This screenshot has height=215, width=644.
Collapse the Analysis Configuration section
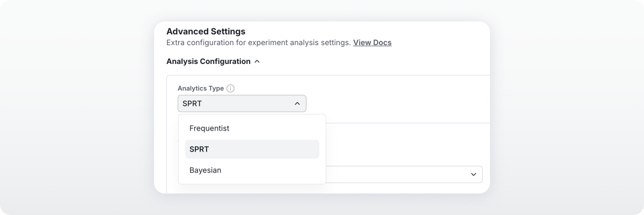213,61
